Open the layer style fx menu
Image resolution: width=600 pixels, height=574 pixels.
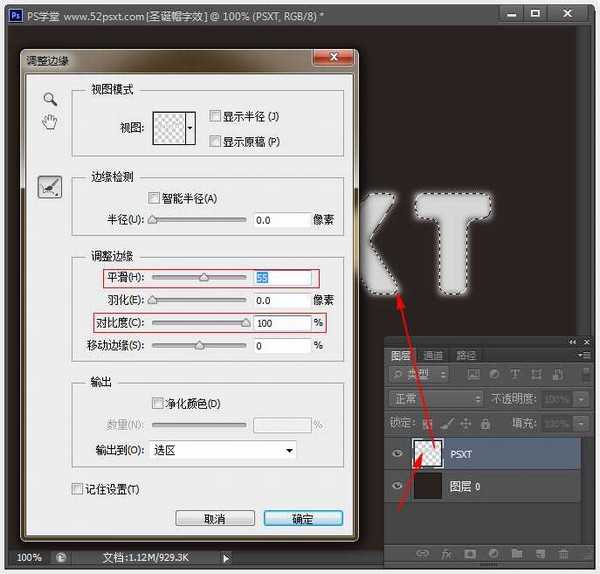click(x=447, y=553)
